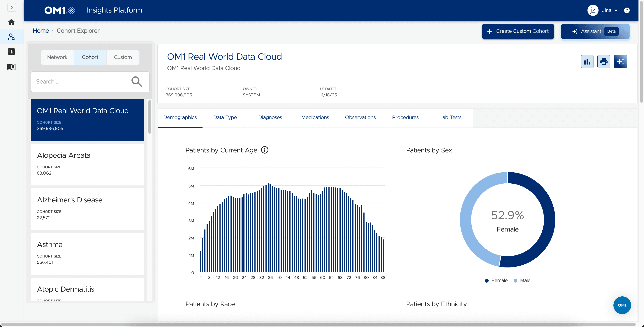This screenshot has height=327, width=644.
Task: Select the Cohort toggle option
Action: pos(90,57)
